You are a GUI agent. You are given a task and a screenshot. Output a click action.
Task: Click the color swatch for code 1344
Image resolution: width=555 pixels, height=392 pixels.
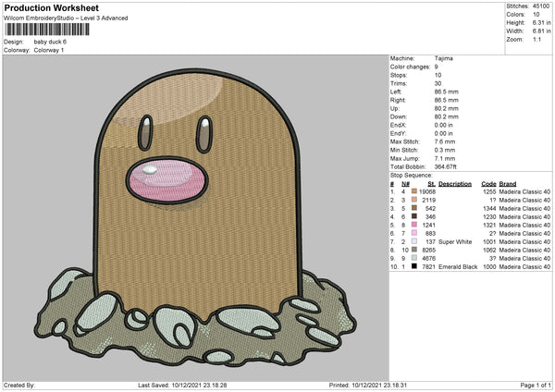coord(414,208)
